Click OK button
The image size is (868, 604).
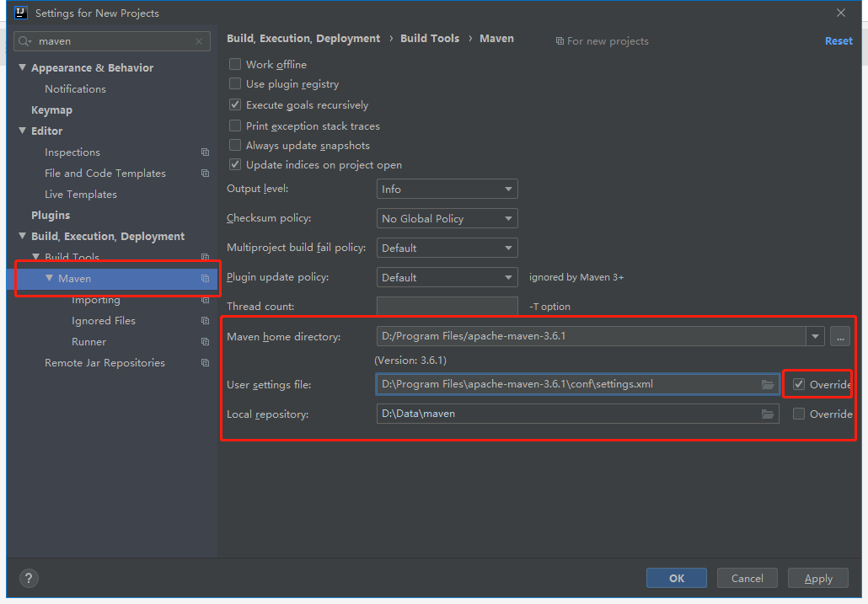[677, 578]
